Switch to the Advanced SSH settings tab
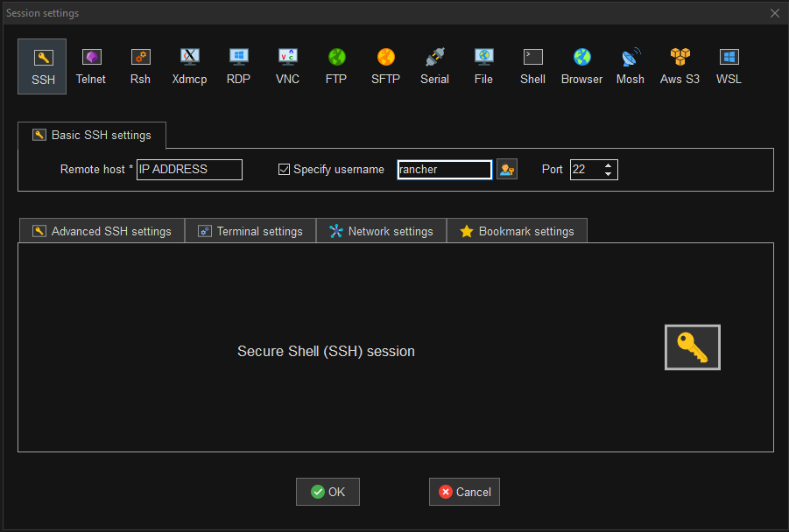Viewport: 789px width, 532px height. point(101,230)
